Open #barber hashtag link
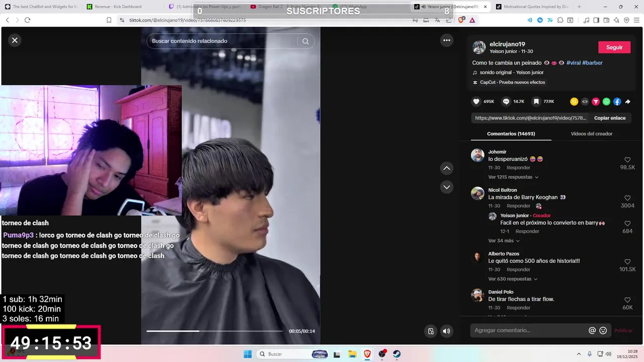The width and height of the screenshot is (644, 362). pos(592,63)
